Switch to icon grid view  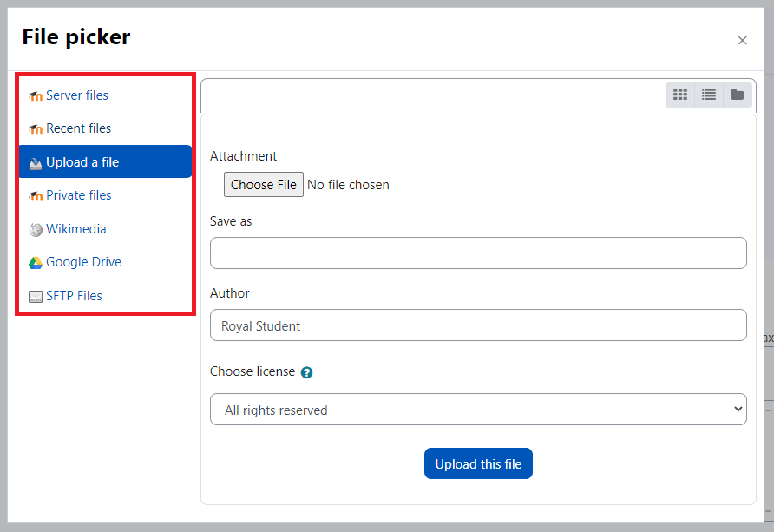[679, 95]
